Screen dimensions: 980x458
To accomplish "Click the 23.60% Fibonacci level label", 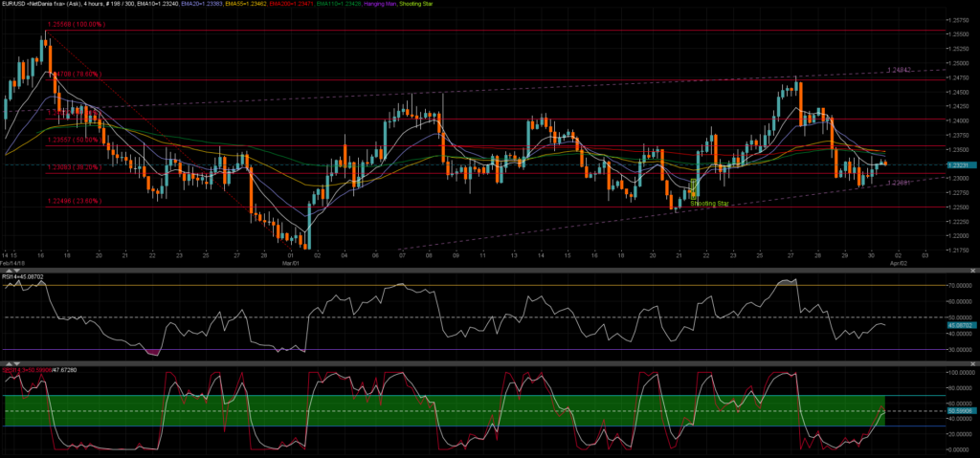I will pyautogui.click(x=75, y=201).
